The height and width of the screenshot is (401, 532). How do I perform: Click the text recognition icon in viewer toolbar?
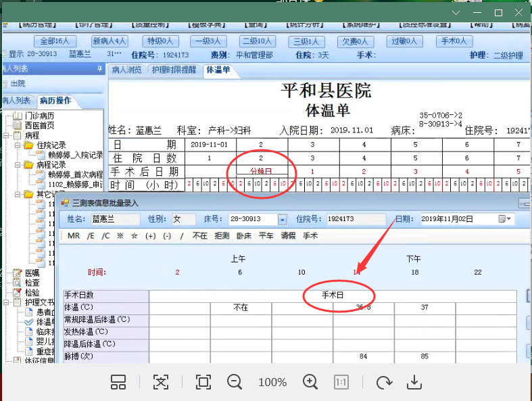[161, 382]
